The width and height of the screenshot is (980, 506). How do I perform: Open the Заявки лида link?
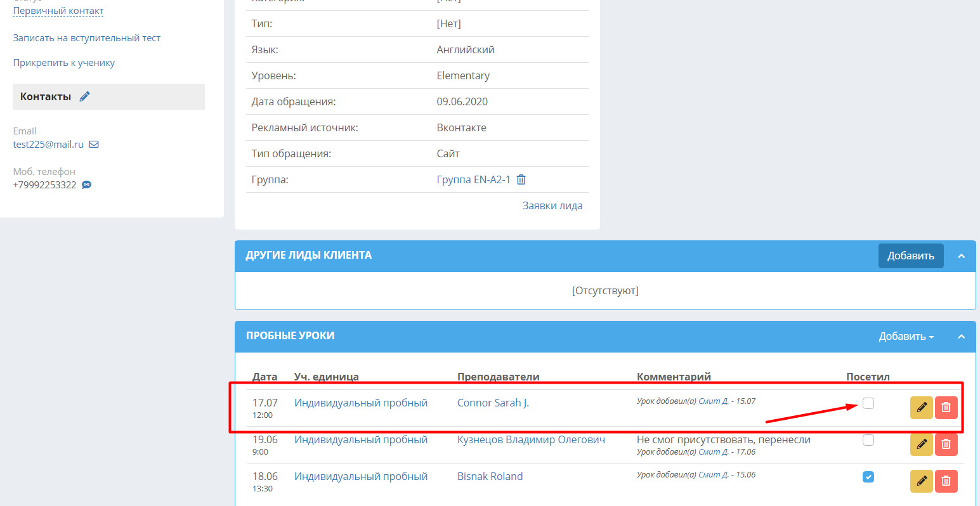tap(552, 205)
